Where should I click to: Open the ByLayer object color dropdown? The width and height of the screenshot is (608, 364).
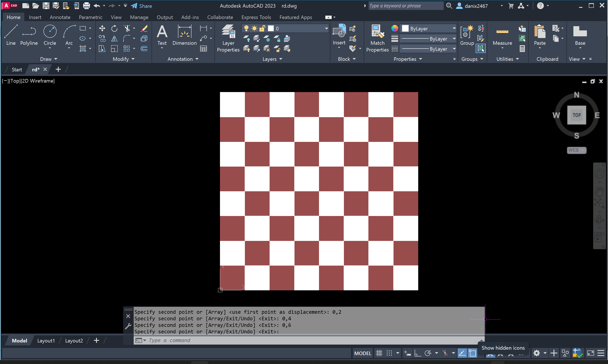454,29
